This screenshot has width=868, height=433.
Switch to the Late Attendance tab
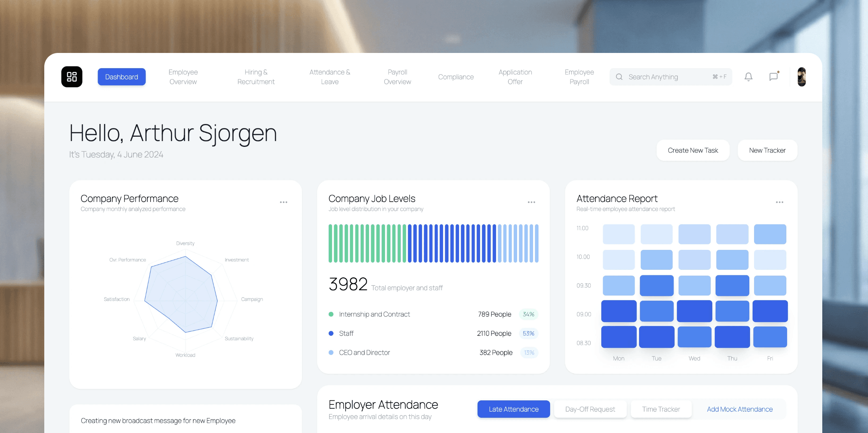pos(513,409)
